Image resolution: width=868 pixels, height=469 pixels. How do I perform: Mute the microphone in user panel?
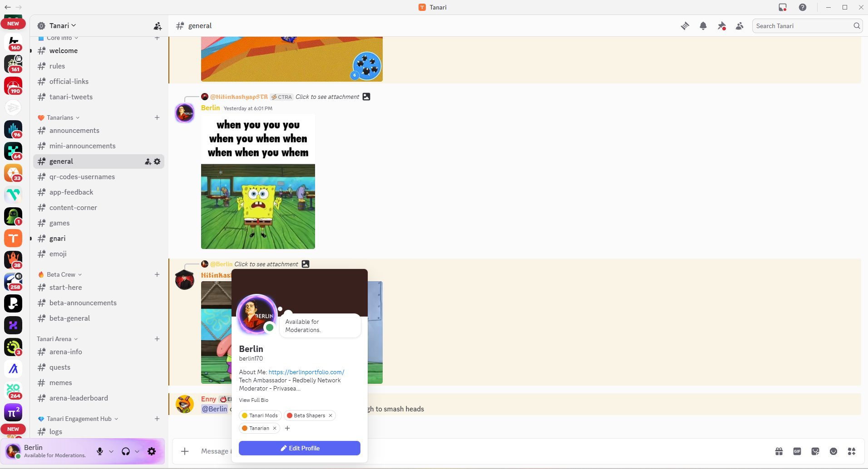pos(100,451)
